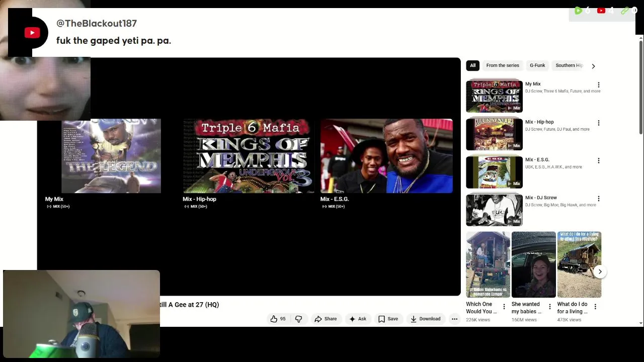Open the three-dots more actions menu
Image resolution: width=644 pixels, height=362 pixels.
(x=454, y=319)
